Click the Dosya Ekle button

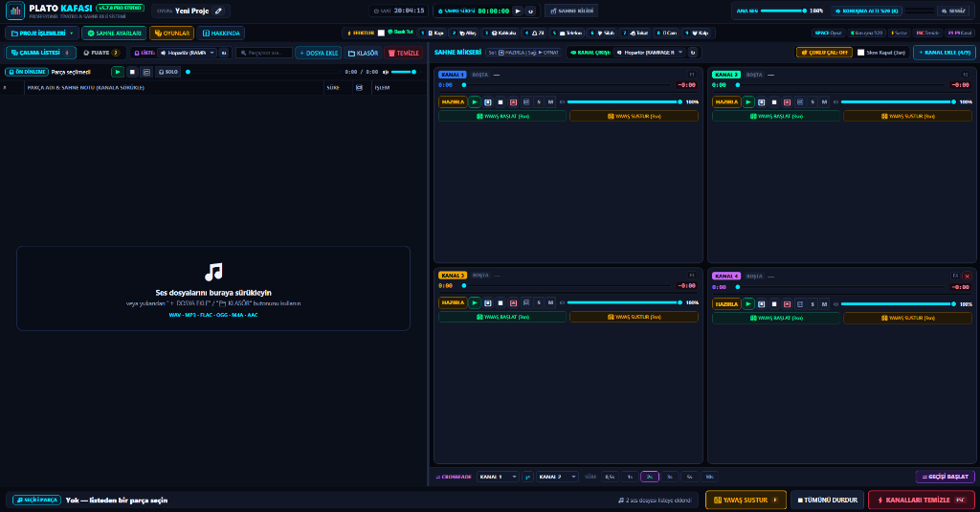click(x=318, y=54)
